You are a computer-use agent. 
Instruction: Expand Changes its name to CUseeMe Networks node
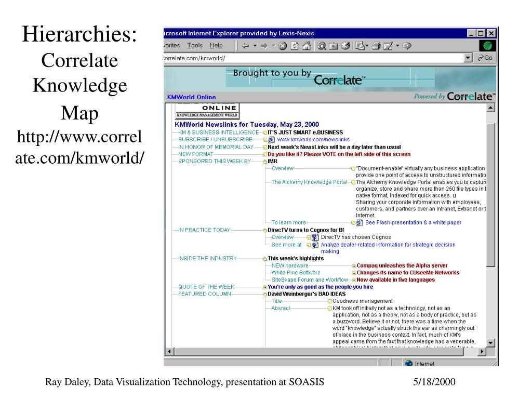click(354, 273)
